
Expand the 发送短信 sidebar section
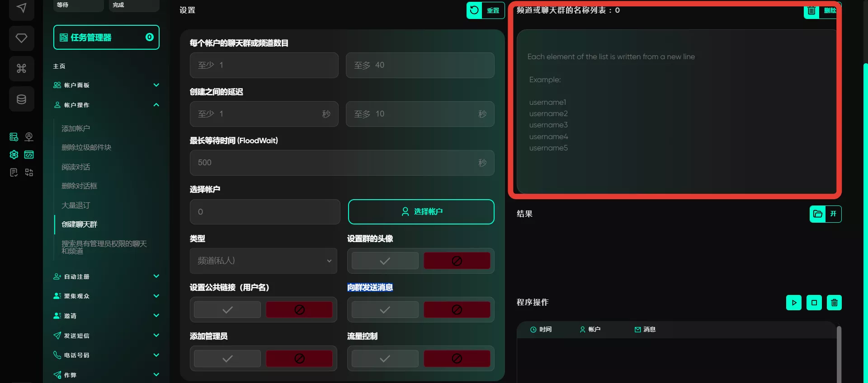pos(107,336)
